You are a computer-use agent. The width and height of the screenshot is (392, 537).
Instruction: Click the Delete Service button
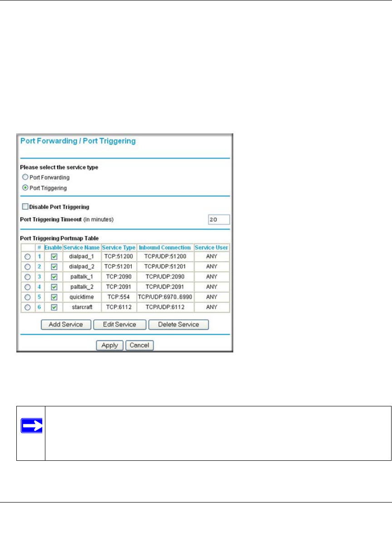(178, 324)
